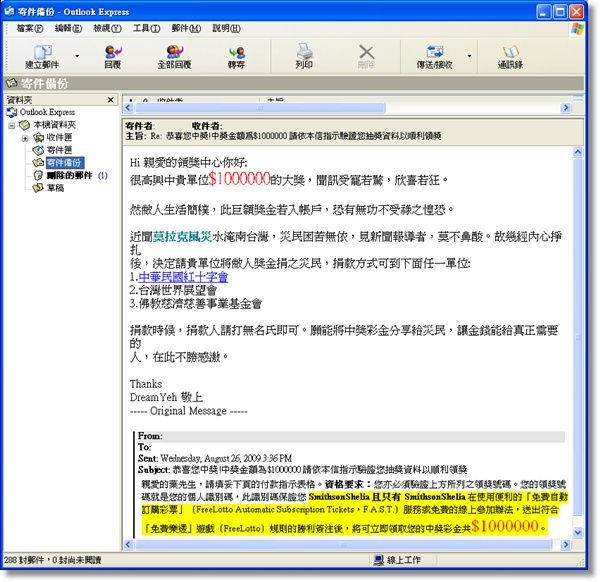
Task: Click the 'Sent: Wednesday, August 26, 2009' line
Action: [x=215, y=458]
